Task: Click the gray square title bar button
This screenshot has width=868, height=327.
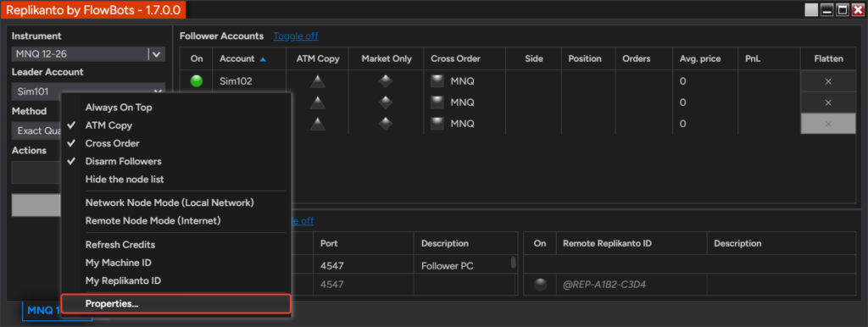Action: click(811, 10)
